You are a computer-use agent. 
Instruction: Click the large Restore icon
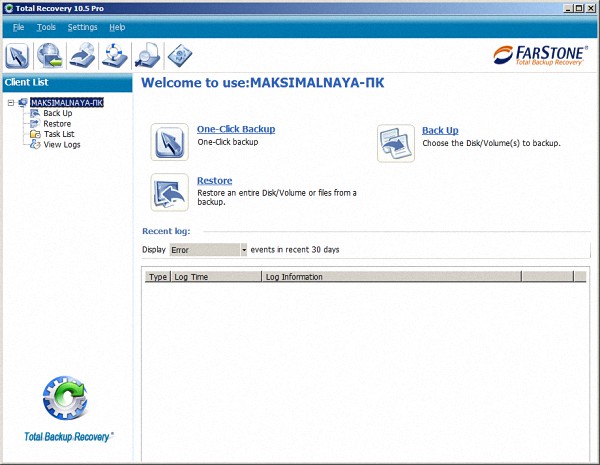169,192
